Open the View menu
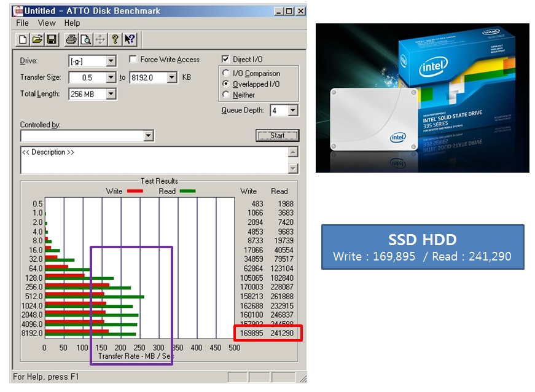This screenshot has width=535, height=392. coord(47,23)
